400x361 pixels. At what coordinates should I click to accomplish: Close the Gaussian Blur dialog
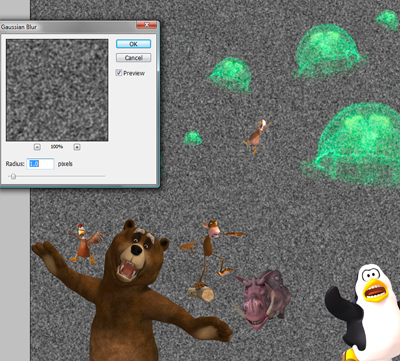tap(146, 25)
